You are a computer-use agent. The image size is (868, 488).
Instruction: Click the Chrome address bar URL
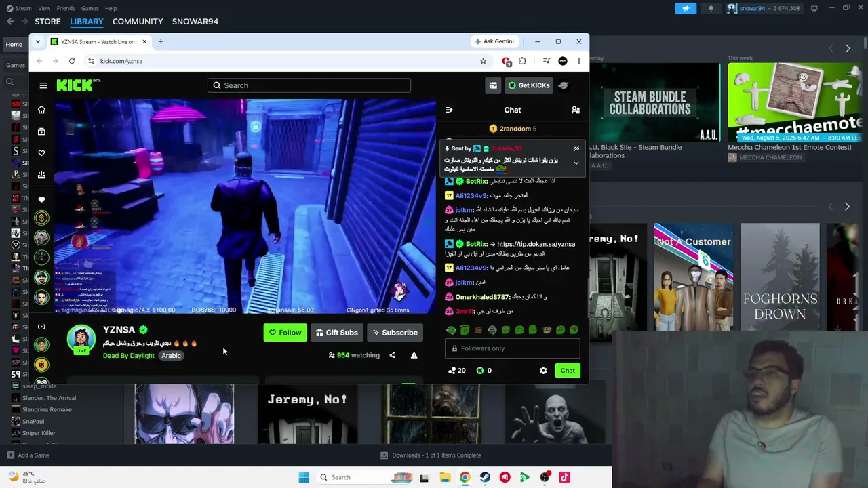coord(121,61)
